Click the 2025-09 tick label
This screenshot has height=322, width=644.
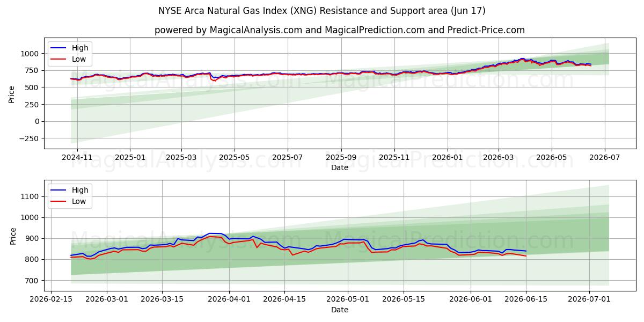pos(341,157)
